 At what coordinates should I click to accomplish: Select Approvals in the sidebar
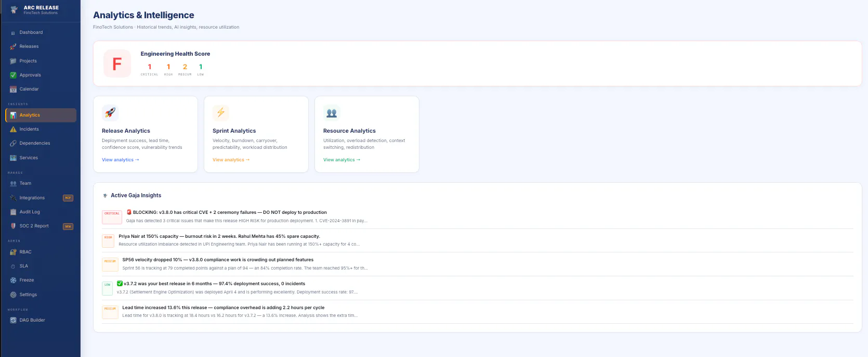point(41,75)
